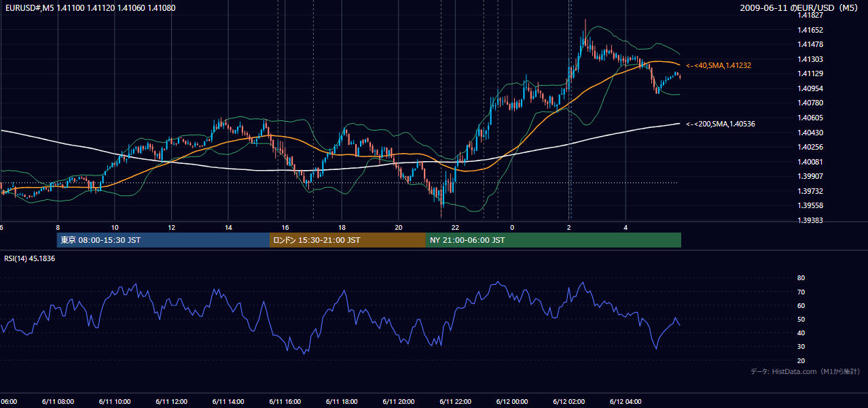Click hour tick 18 under the price chart

tap(342, 227)
